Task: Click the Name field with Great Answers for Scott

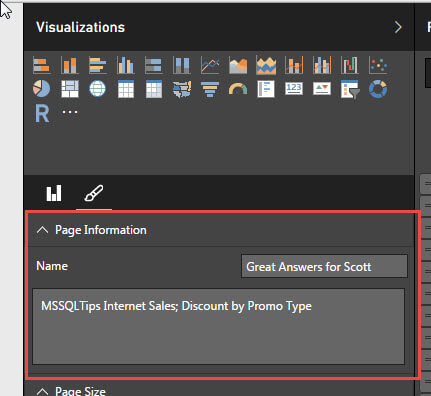Action: [324, 266]
